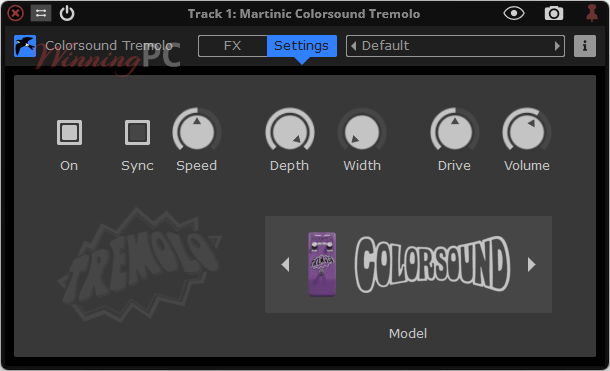The width and height of the screenshot is (610, 371).
Task: Click the Width knob
Action: (362, 131)
